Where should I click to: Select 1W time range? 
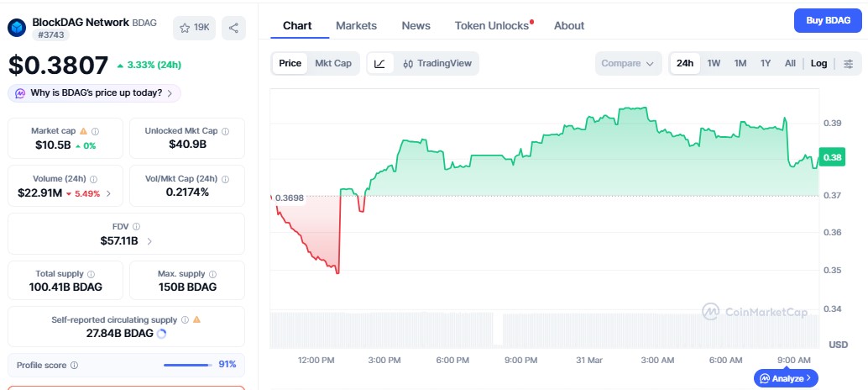714,63
